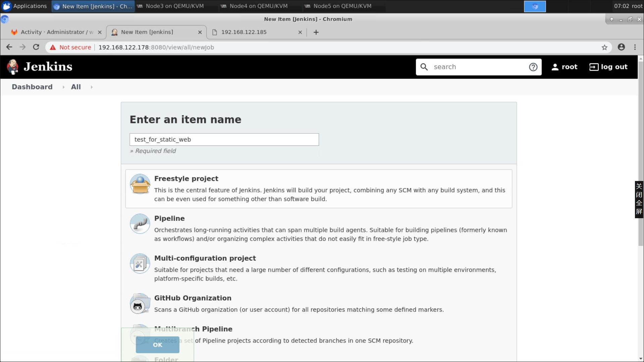Expand the dropdown arrow after Dashboard
Viewport: 644px width, 362px height.
63,87
